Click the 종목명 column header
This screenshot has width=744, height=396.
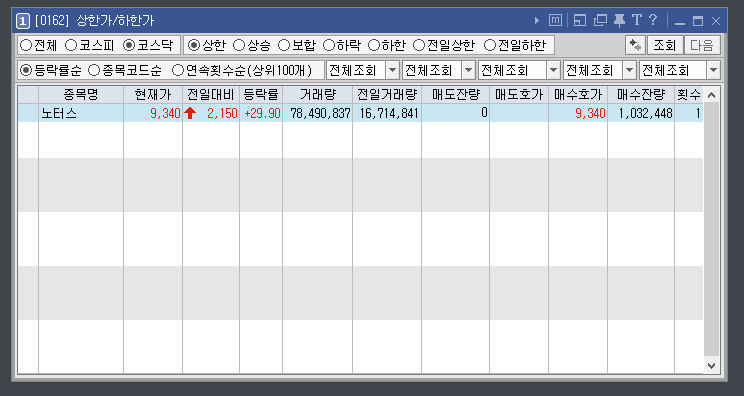[81, 95]
